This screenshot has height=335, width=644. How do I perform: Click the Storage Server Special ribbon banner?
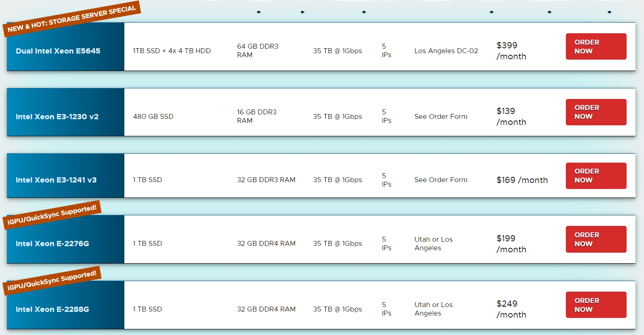(x=72, y=19)
